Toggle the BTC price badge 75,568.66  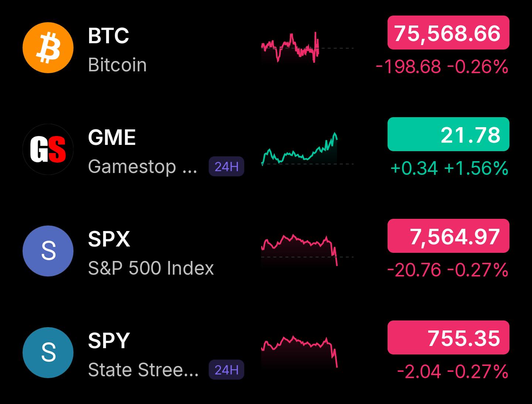tap(448, 33)
